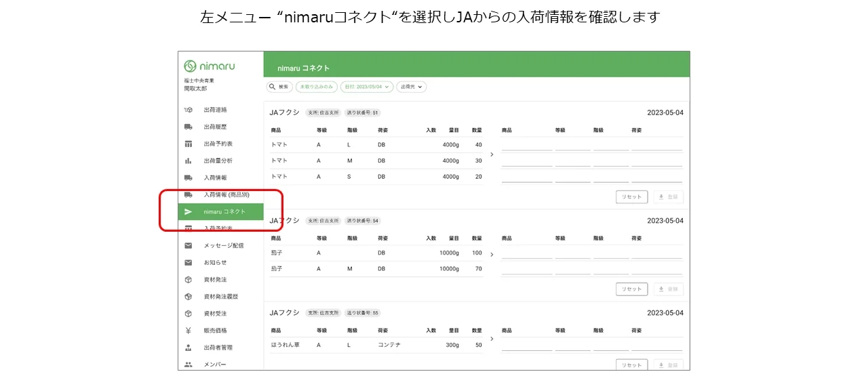
Task: Click リセット in the 送り状番号 55 card
Action: [x=632, y=365]
